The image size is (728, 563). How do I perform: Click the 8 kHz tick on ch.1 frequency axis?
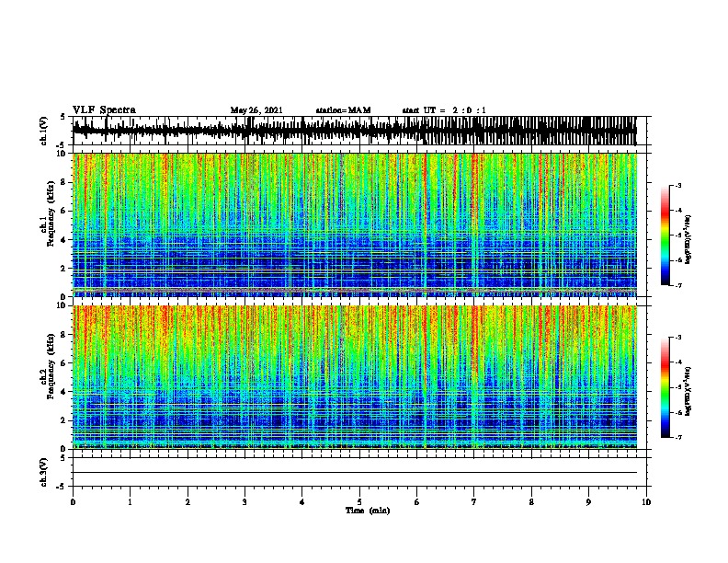pos(64,182)
